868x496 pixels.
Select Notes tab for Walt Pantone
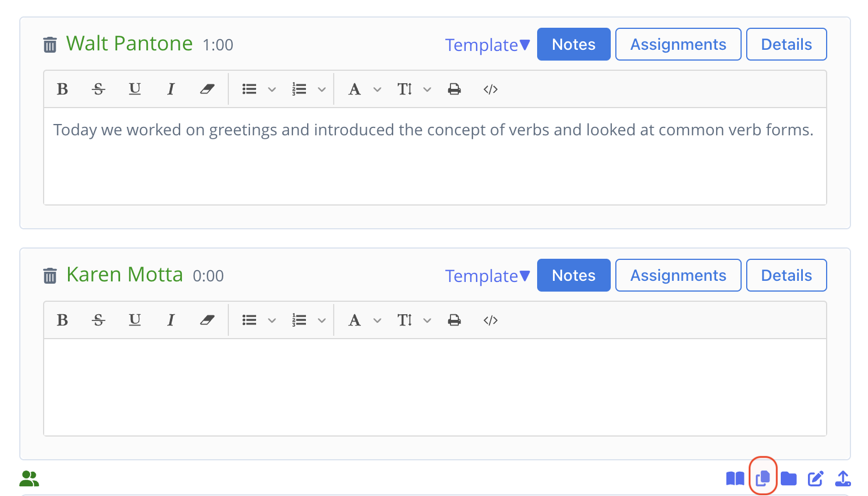tap(574, 44)
